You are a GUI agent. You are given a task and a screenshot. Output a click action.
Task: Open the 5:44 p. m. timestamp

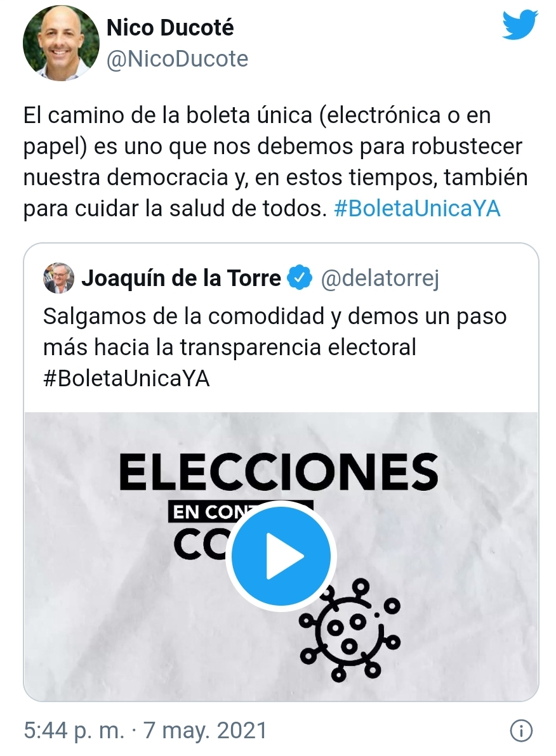click(x=74, y=730)
